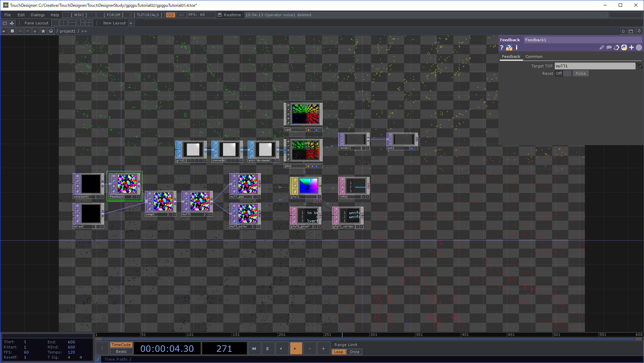Screen dimensions: 644x363
Task: Click the timeline range bar
Action: click(x=369, y=339)
